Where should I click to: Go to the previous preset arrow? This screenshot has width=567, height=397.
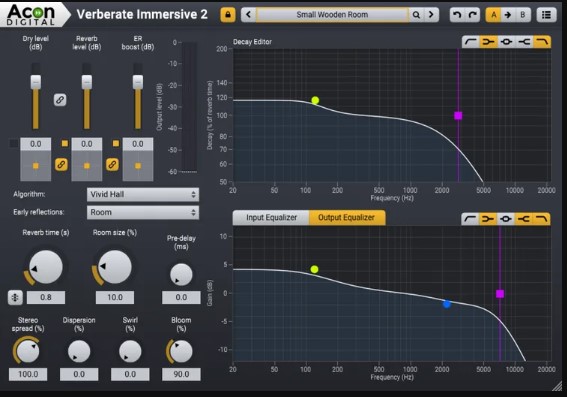click(x=248, y=15)
